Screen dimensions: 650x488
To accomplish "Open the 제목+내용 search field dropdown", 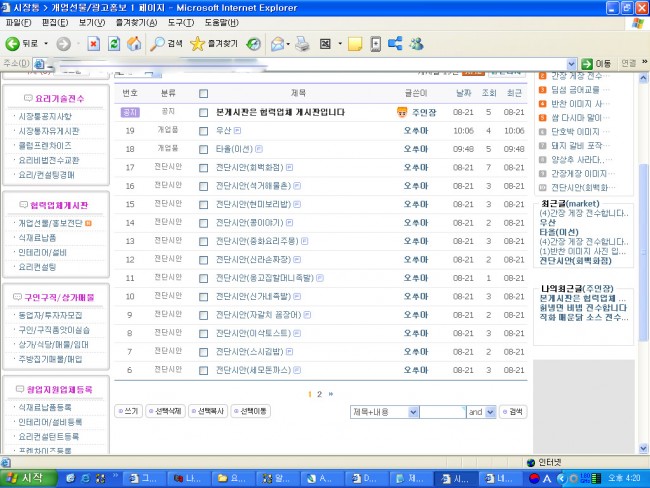I will pyautogui.click(x=411, y=412).
